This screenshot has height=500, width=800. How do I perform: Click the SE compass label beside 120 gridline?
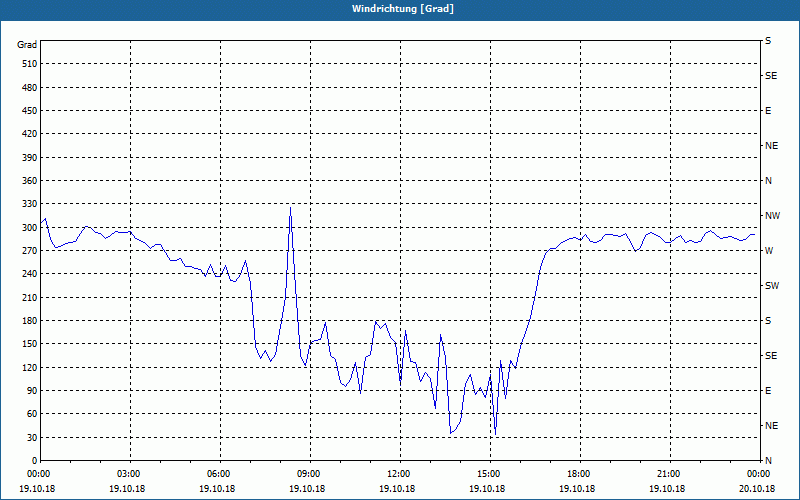pyautogui.click(x=771, y=356)
